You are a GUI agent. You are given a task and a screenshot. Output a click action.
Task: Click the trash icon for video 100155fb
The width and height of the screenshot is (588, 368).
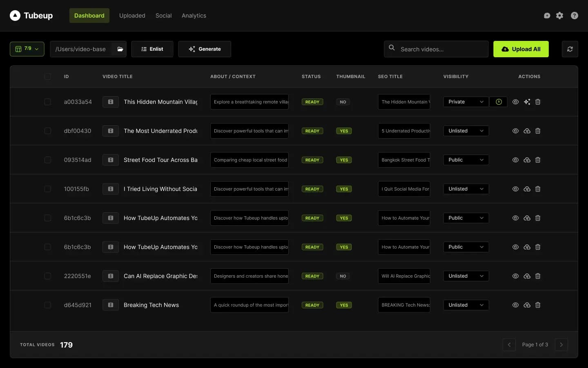point(538,189)
